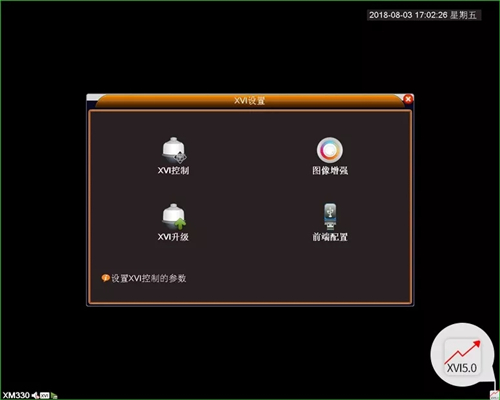Click the enlarged XVI5.0 chart callout
500x400 pixels.
[462, 356]
